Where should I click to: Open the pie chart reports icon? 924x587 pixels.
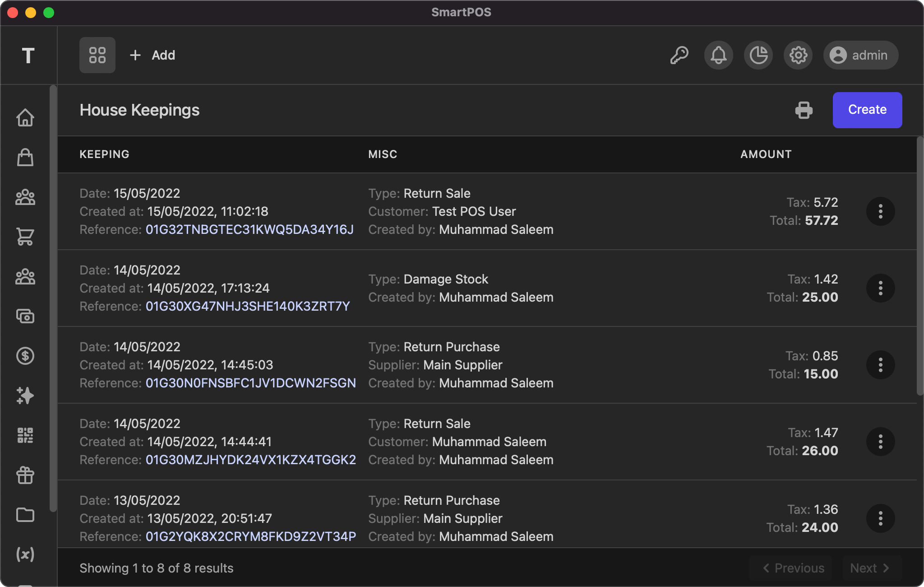point(758,55)
